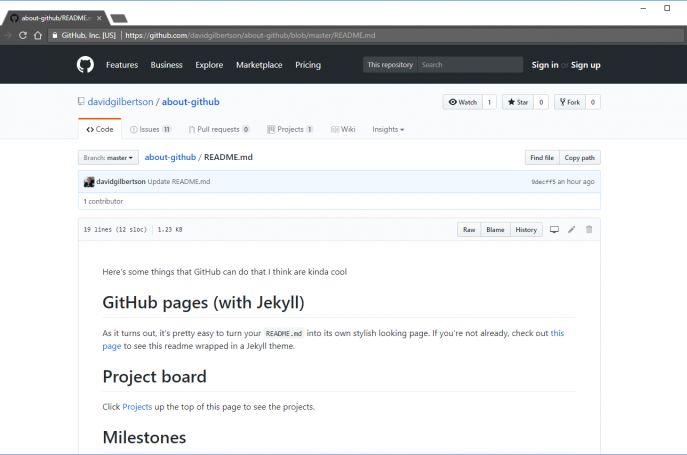
Task: Edit the README with the pencil icon
Action: coord(572,230)
